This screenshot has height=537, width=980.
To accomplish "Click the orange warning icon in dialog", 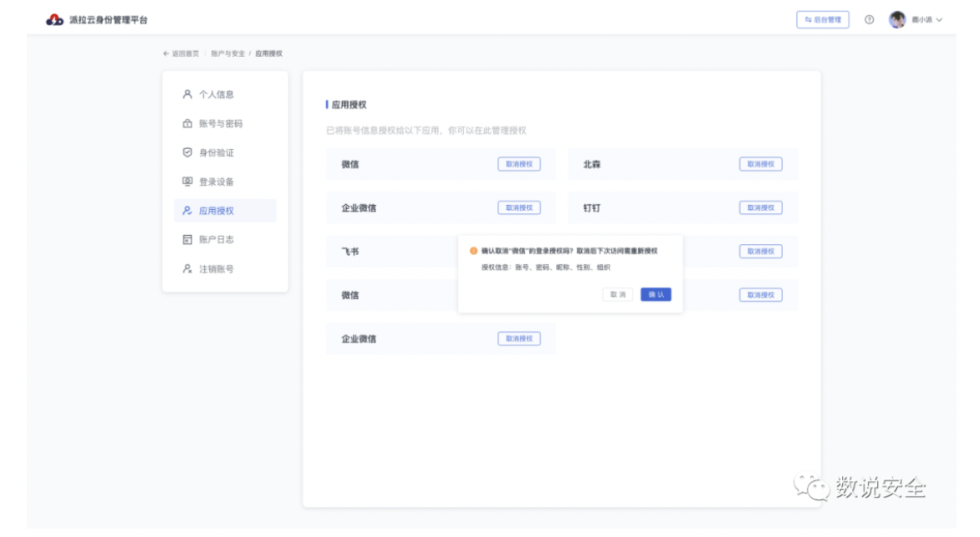I will 473,251.
